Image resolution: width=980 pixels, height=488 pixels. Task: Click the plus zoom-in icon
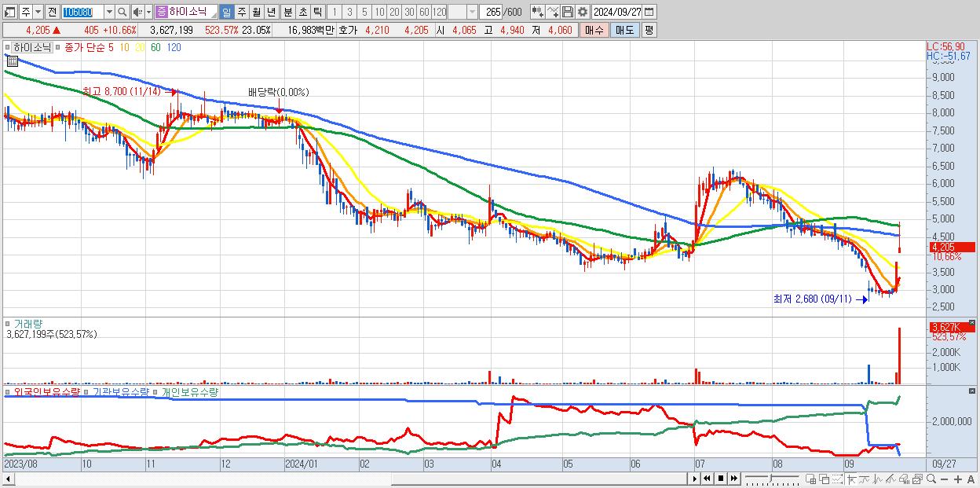pyautogui.click(x=957, y=479)
